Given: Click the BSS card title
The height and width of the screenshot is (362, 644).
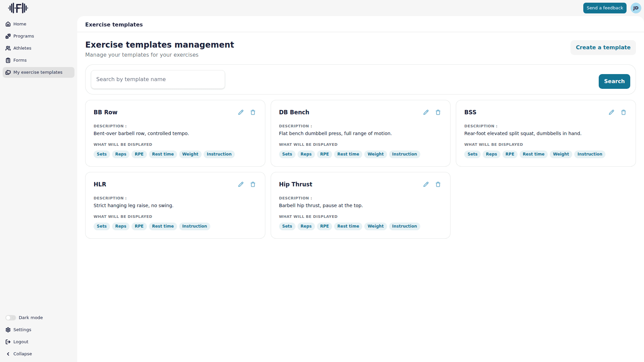Looking at the screenshot, I should [x=470, y=112].
